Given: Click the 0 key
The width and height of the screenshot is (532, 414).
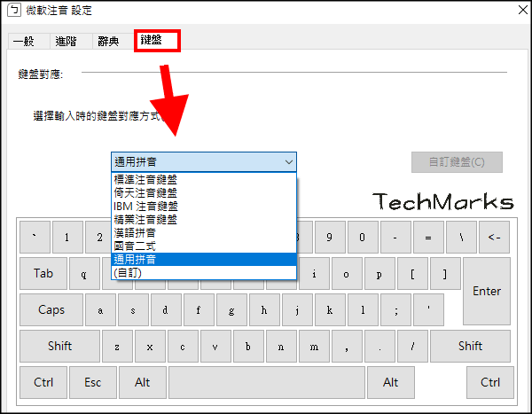Looking at the screenshot, I should point(363,238).
